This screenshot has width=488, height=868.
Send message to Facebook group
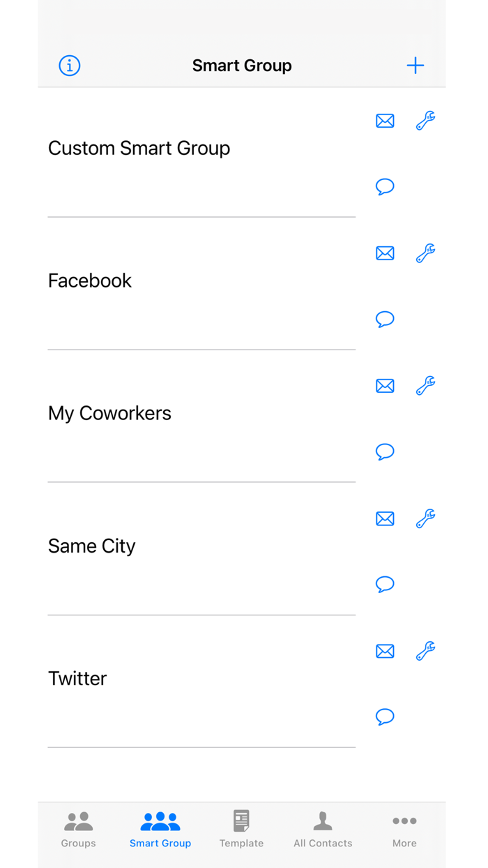tap(385, 319)
